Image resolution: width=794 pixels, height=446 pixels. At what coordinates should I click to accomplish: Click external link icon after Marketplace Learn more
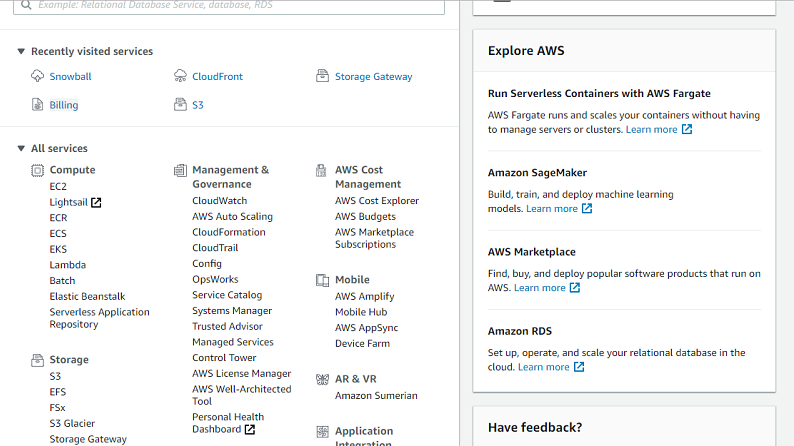575,288
